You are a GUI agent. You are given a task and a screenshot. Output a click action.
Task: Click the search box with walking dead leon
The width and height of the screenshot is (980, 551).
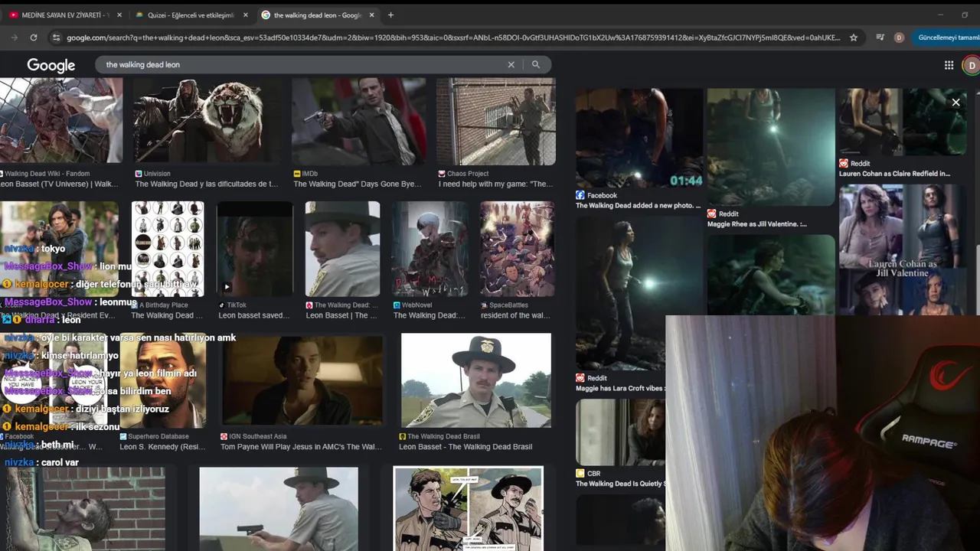[x=302, y=64]
